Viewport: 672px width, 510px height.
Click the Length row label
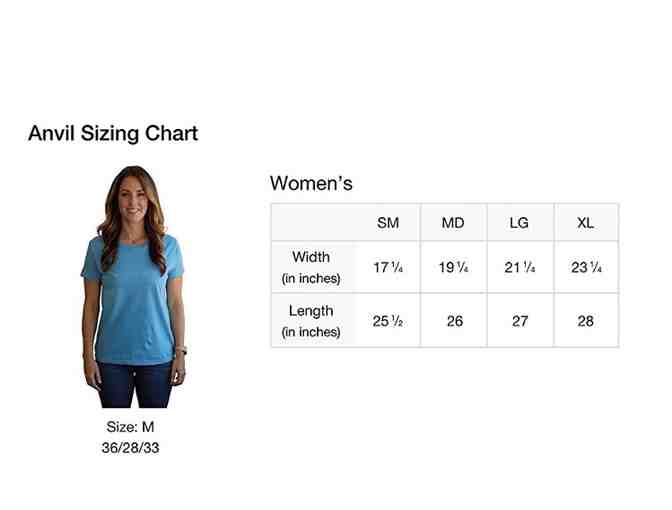[311, 320]
